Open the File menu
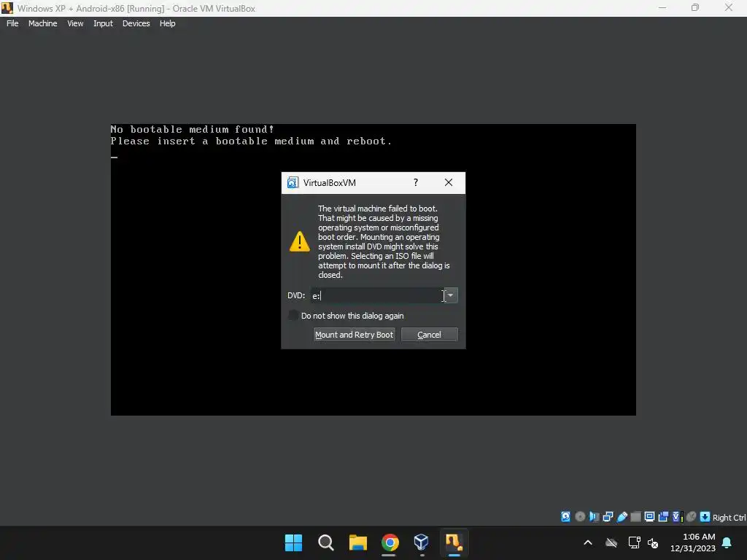The width and height of the screenshot is (747, 560). [x=12, y=23]
